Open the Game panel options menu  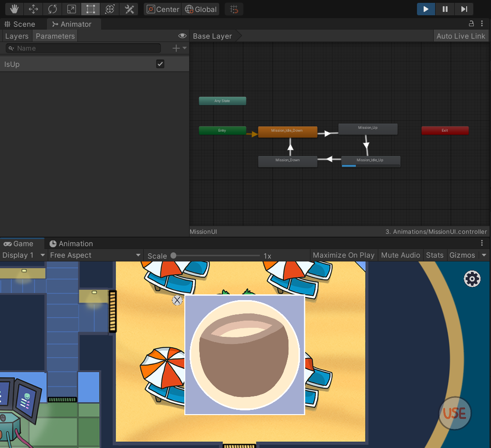click(x=482, y=243)
